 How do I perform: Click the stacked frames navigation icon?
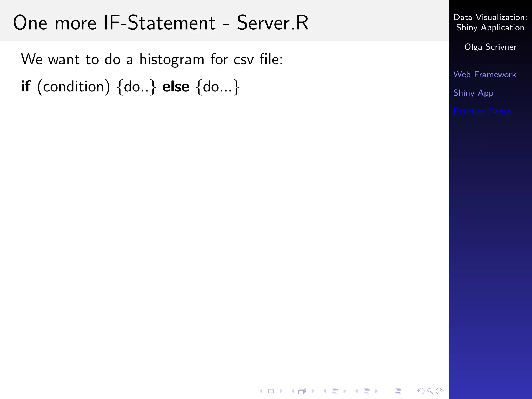302,391
